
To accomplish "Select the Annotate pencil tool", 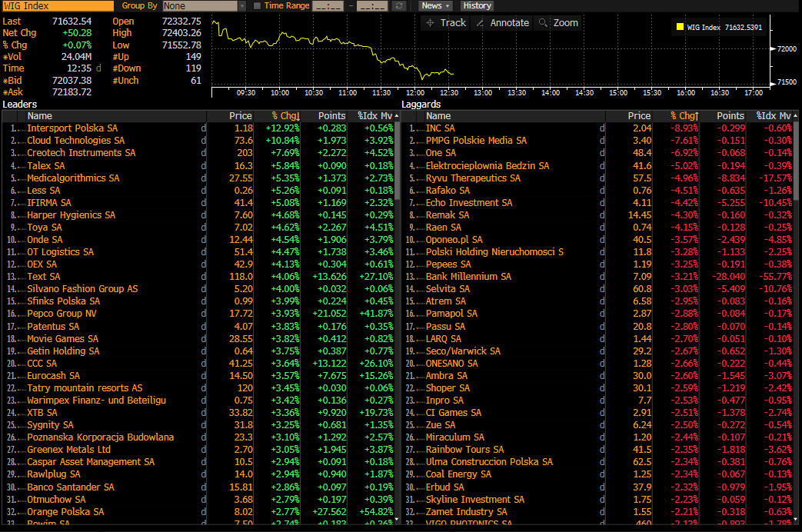I will click(481, 23).
